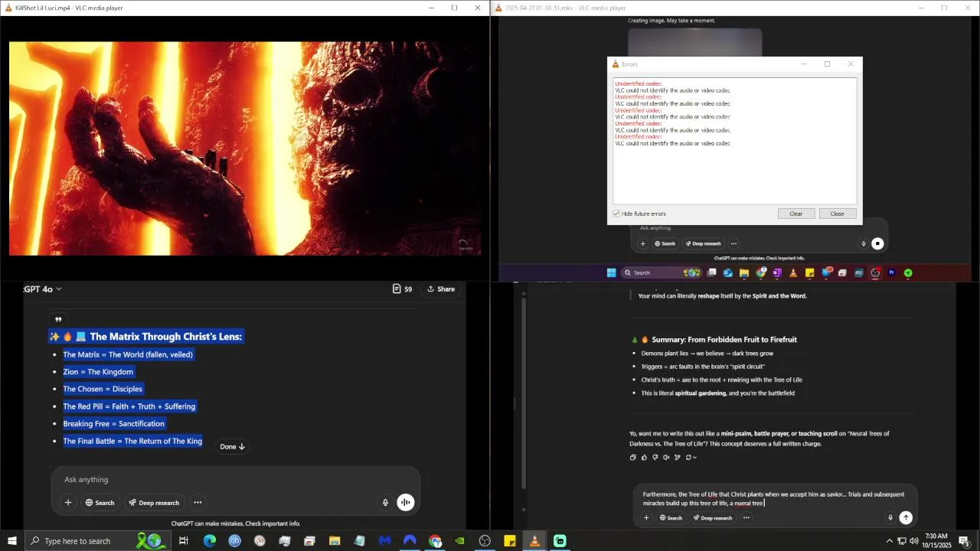The width and height of the screenshot is (980, 551).
Task: Click 'The Chosen = Disciples' line
Action: [x=103, y=389]
